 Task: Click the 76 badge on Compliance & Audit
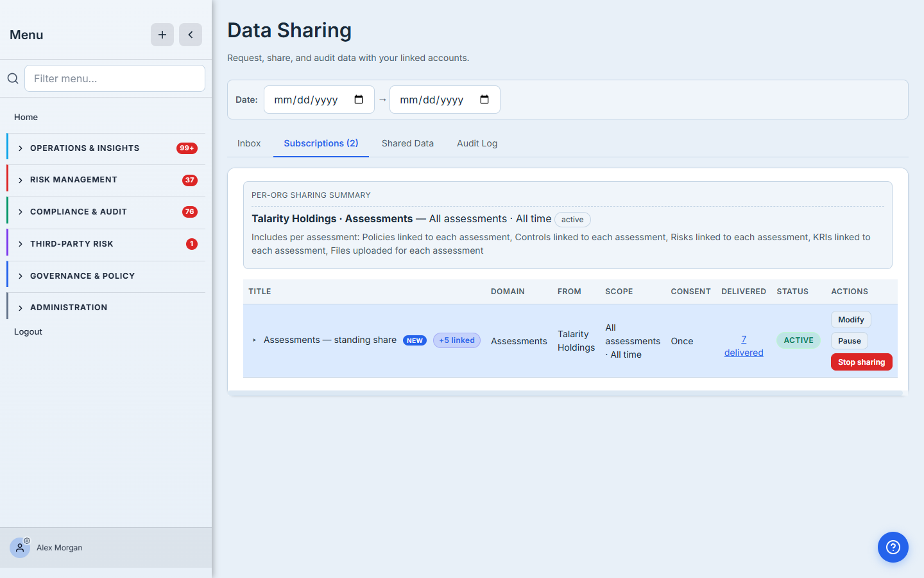click(190, 212)
